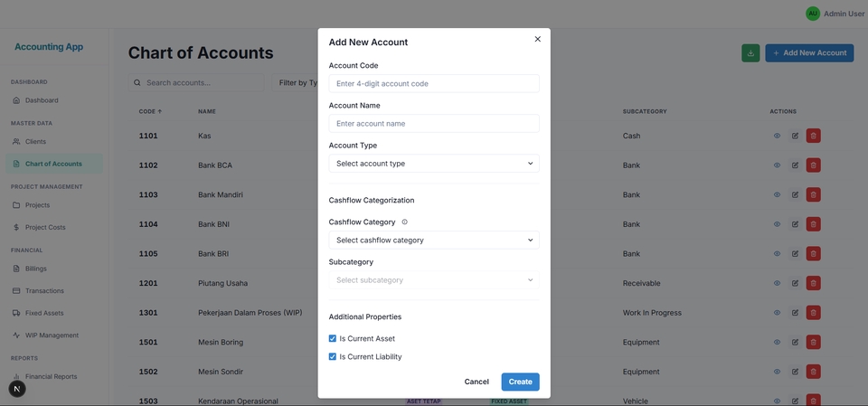Edit the Pekerjaan Dalam Proses account

point(795,312)
